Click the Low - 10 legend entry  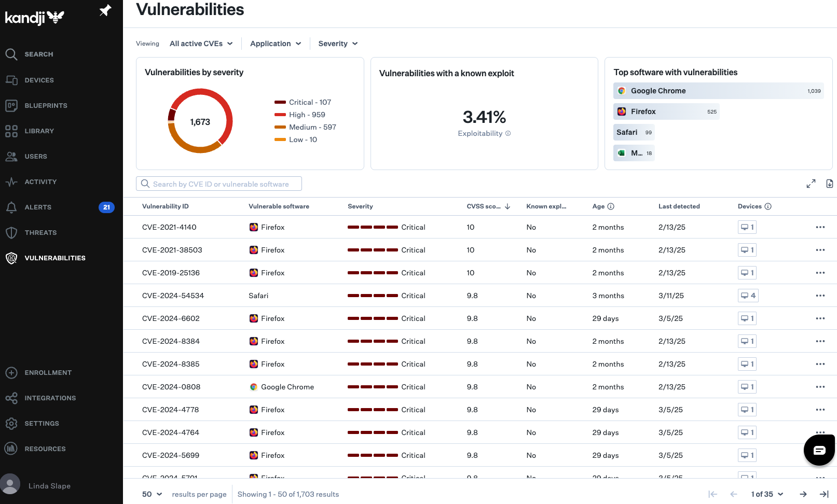296,139
